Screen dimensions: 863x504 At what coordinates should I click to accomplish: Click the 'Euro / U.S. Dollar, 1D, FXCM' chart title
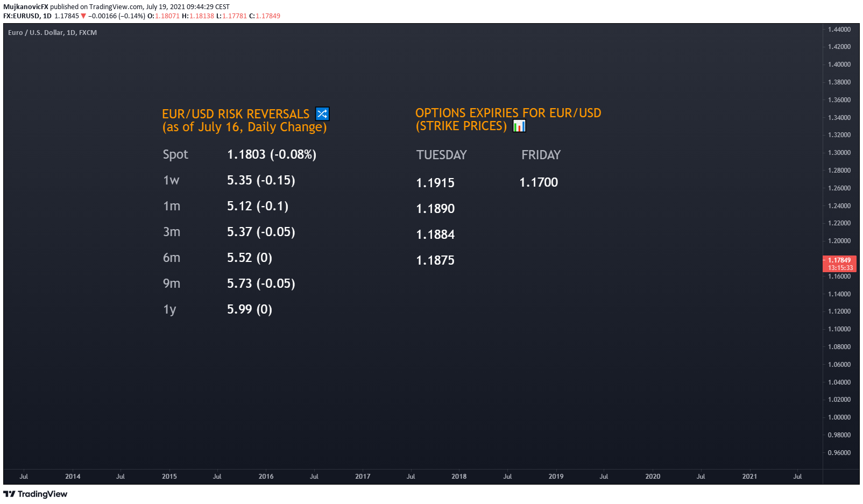[x=52, y=33]
